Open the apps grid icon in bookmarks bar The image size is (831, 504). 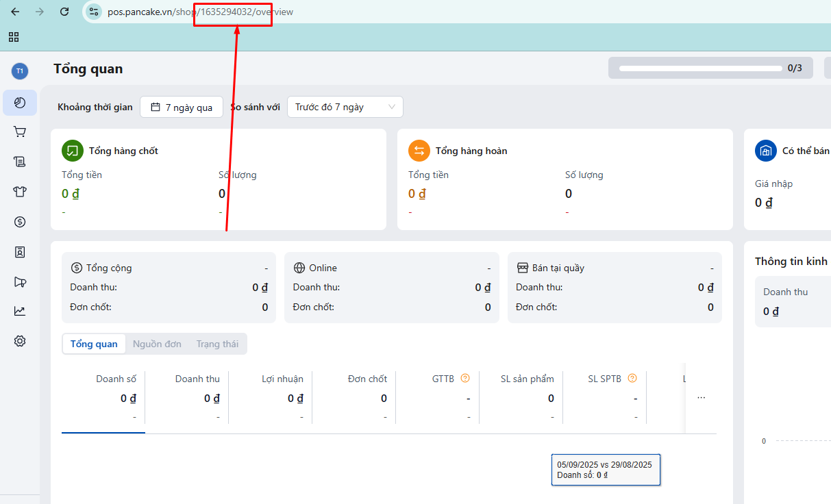pos(14,37)
